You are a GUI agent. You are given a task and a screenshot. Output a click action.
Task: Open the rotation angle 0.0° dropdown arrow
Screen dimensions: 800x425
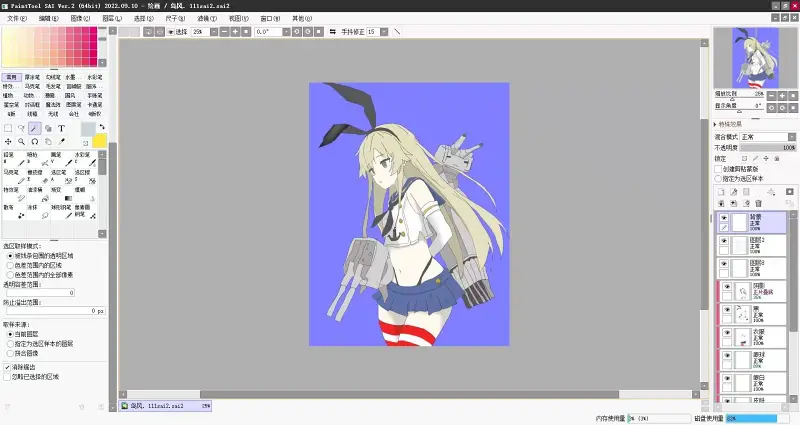[x=286, y=32]
